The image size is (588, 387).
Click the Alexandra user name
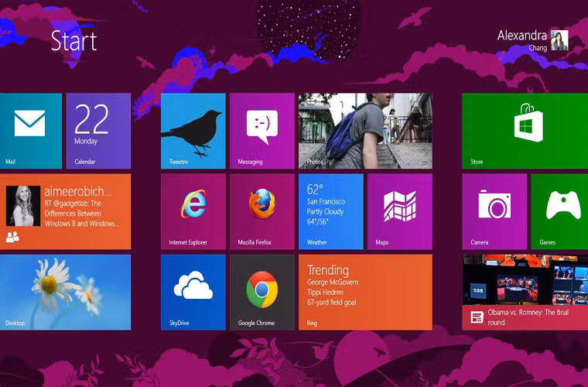point(521,36)
